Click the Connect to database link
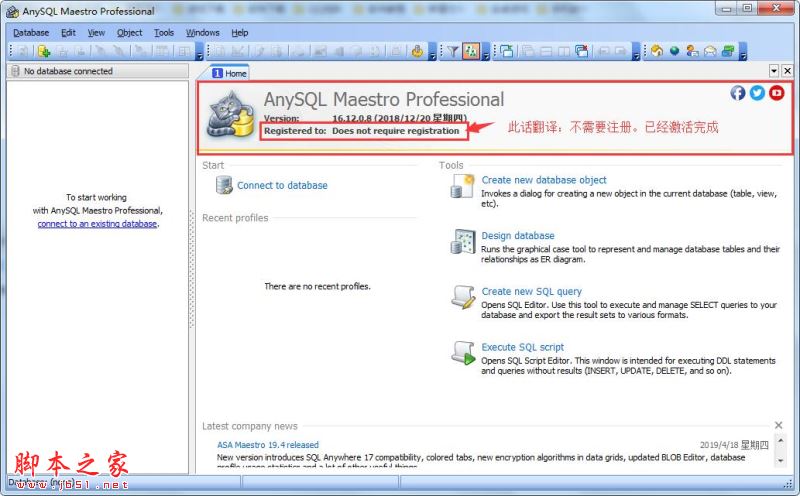800x496 pixels. 282,185
